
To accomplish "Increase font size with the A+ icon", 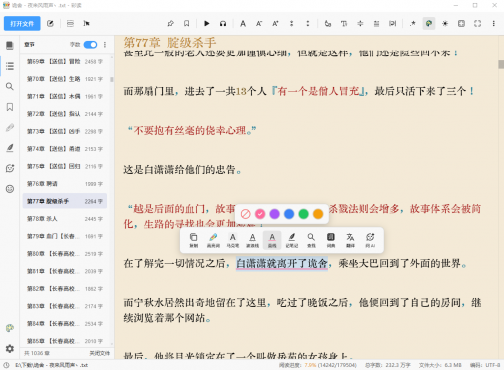I will (x=275, y=23).
